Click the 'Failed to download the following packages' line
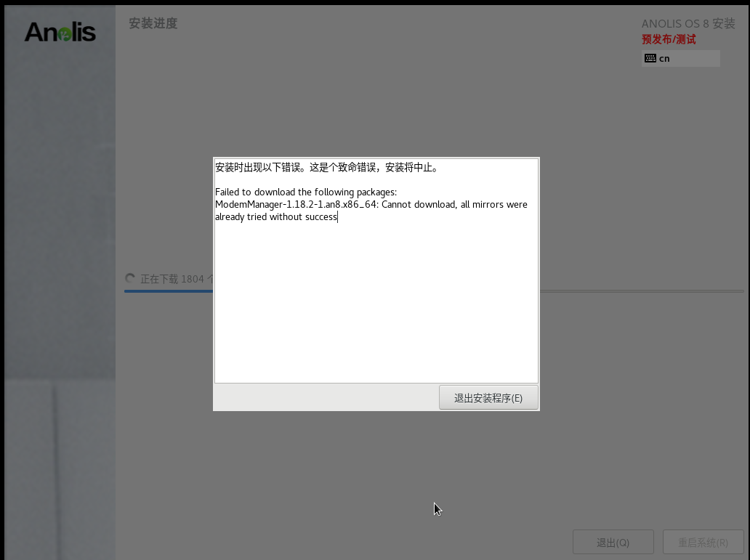The height and width of the screenshot is (560, 750). tap(306, 192)
